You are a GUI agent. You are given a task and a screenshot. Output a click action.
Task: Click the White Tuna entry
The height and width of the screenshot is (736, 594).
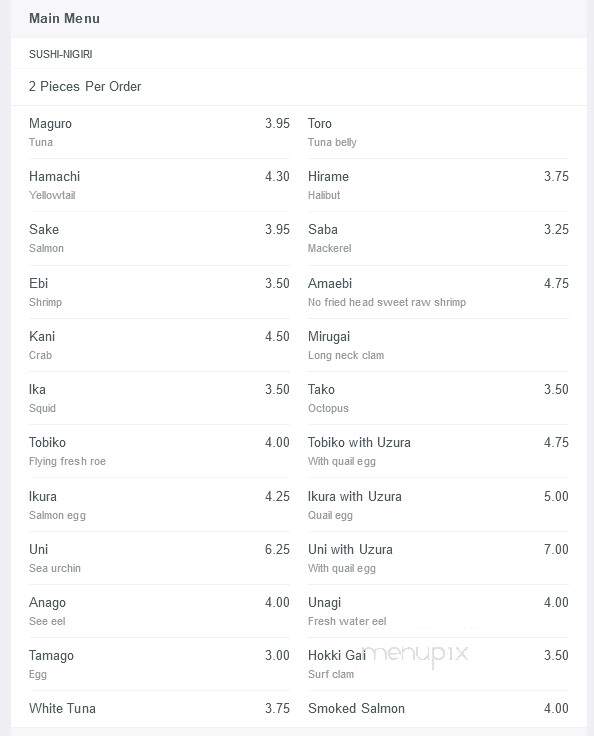[159, 708]
